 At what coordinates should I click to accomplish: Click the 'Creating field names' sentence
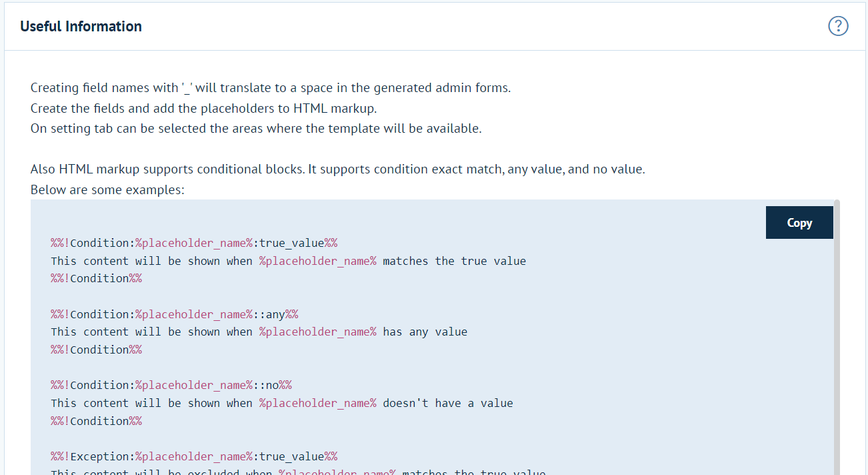click(270, 88)
